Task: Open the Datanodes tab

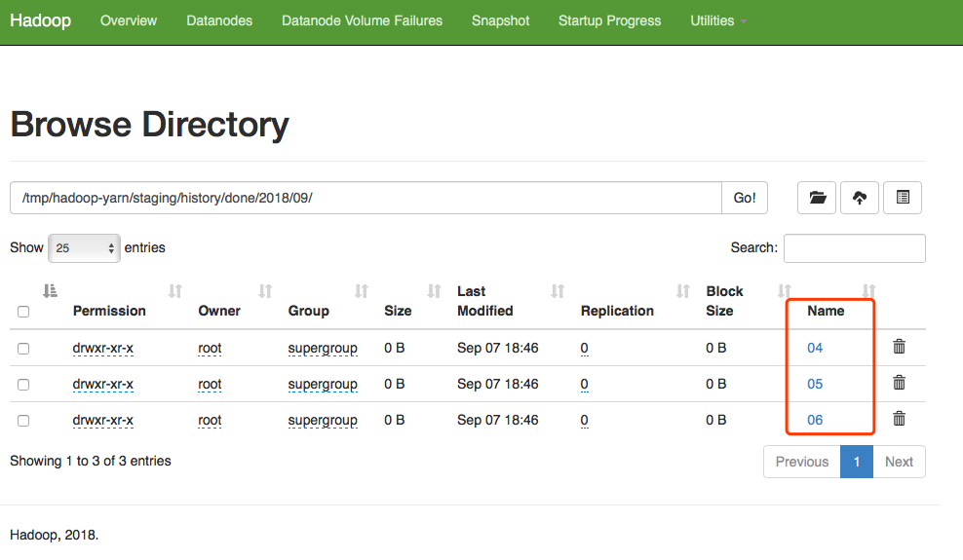Action: point(219,20)
